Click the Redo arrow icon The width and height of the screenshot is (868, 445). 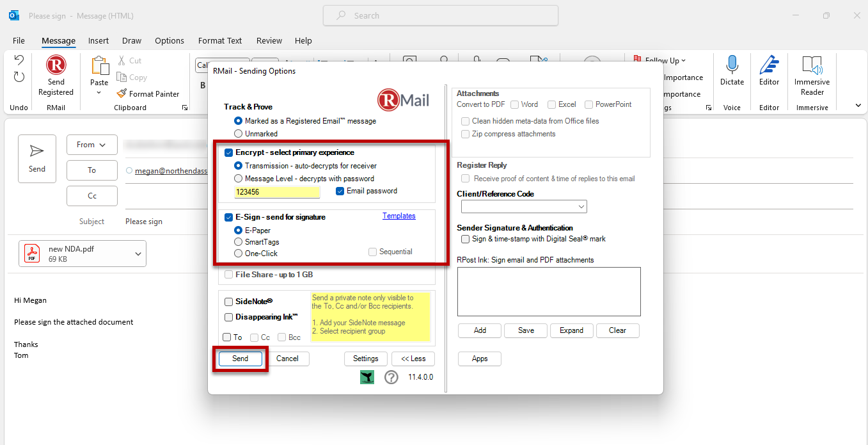(x=19, y=77)
